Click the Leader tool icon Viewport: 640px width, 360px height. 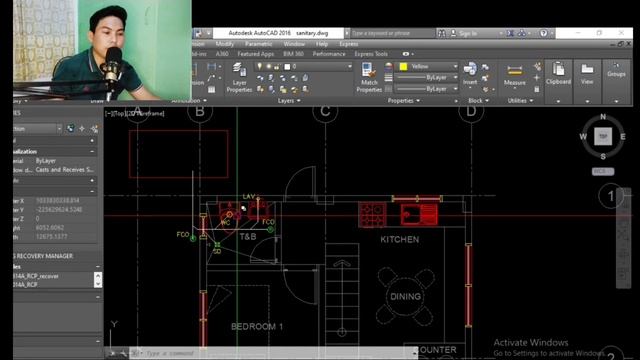point(211,78)
